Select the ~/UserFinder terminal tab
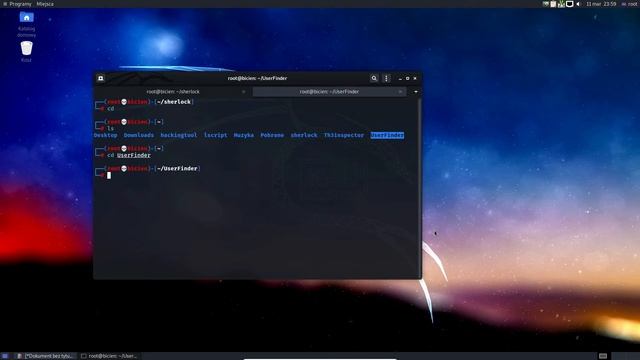Screen dimensions: 640x360 tap(329, 92)
